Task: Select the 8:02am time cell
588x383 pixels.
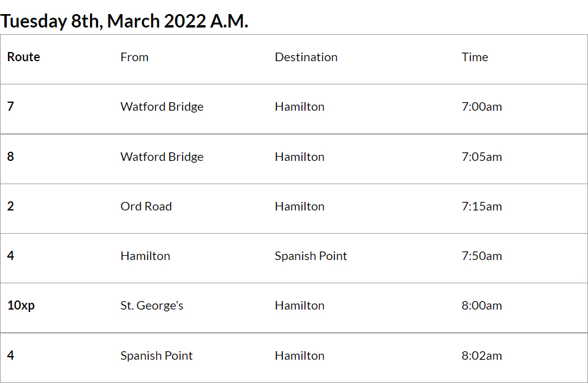Action: pyautogui.click(x=482, y=355)
